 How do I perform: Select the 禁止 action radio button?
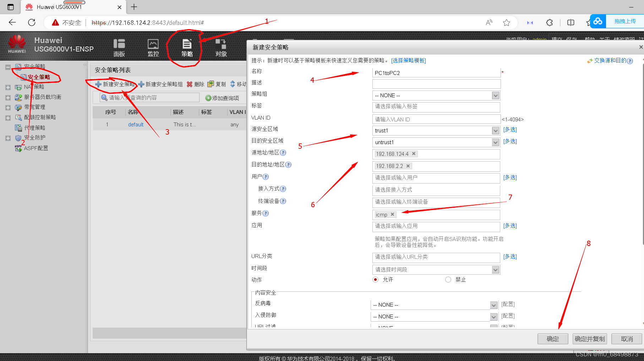click(448, 279)
